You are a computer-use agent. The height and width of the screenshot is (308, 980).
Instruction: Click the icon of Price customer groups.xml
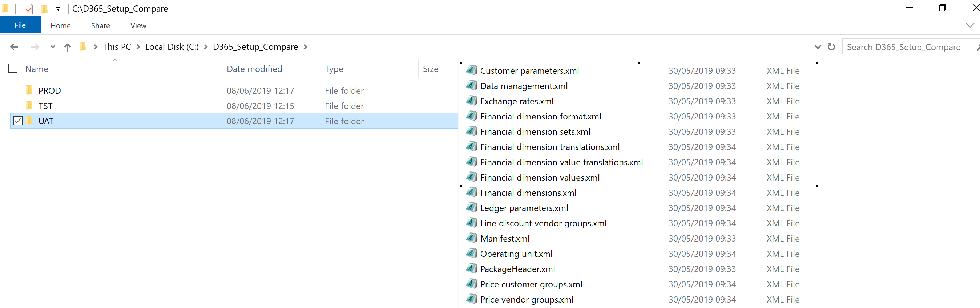pos(471,283)
